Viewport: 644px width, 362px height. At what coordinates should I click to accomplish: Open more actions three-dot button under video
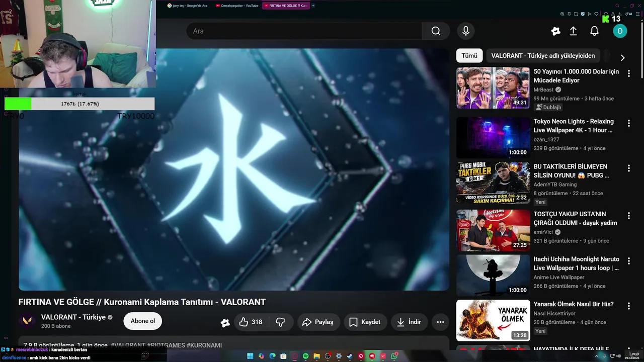[x=440, y=322]
